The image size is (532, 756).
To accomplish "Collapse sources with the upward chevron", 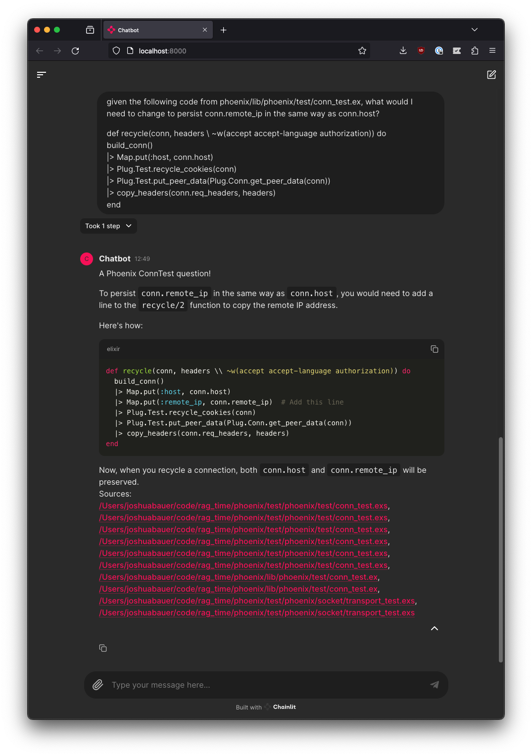I will point(434,628).
